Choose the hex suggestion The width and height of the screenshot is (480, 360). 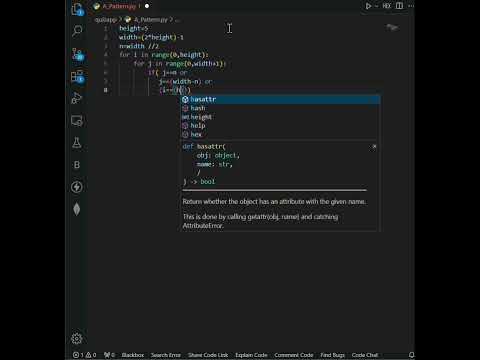(280, 134)
